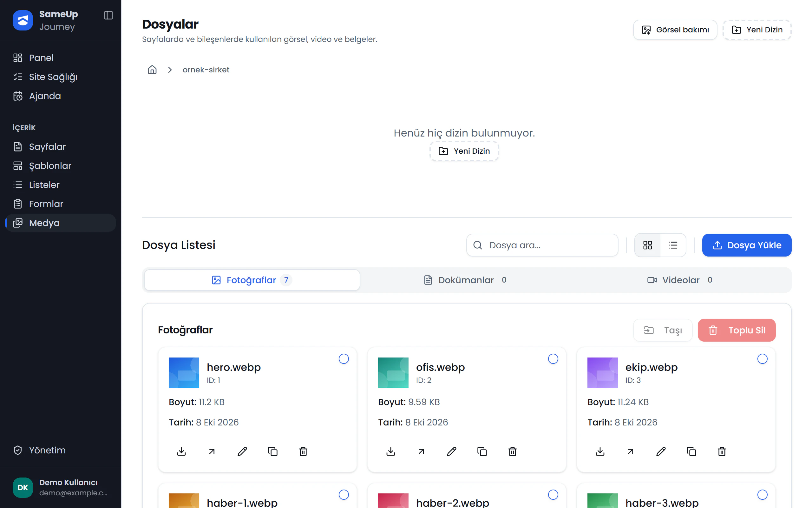Switch to the Videolar tab
This screenshot has width=812, height=508.
681,280
